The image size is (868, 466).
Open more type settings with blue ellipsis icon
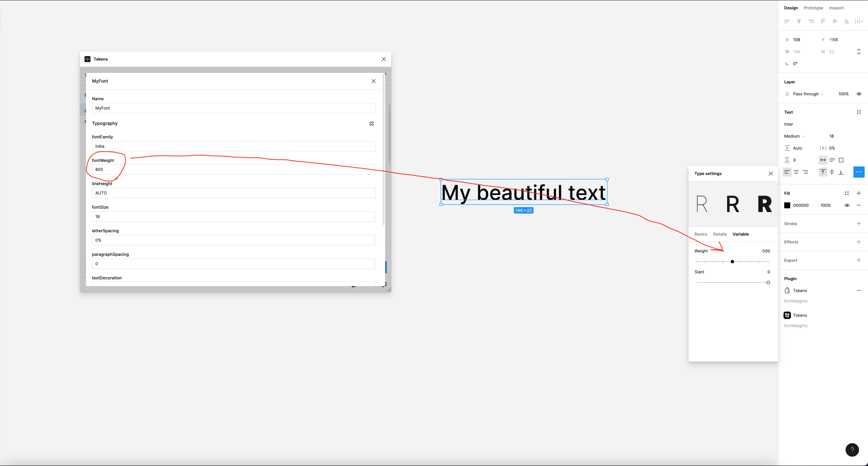tap(859, 172)
